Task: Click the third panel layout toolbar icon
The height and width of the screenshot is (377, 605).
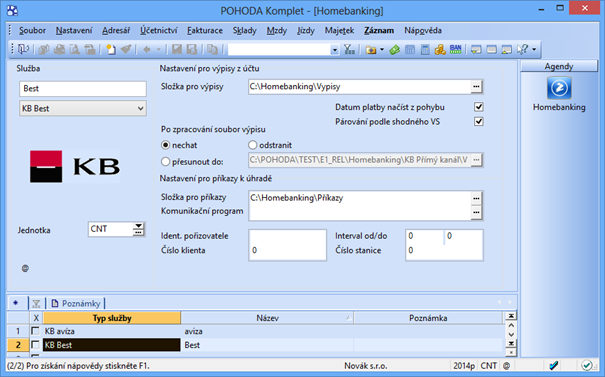Action: click(x=507, y=49)
